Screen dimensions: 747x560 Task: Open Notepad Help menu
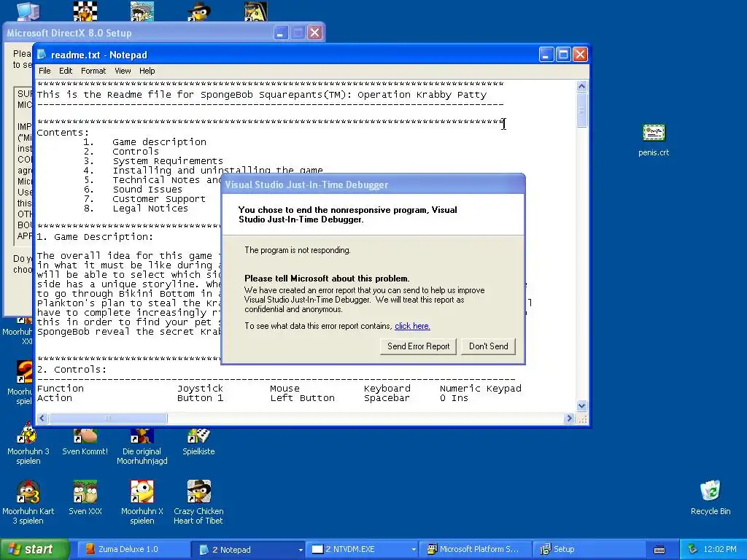147,71
